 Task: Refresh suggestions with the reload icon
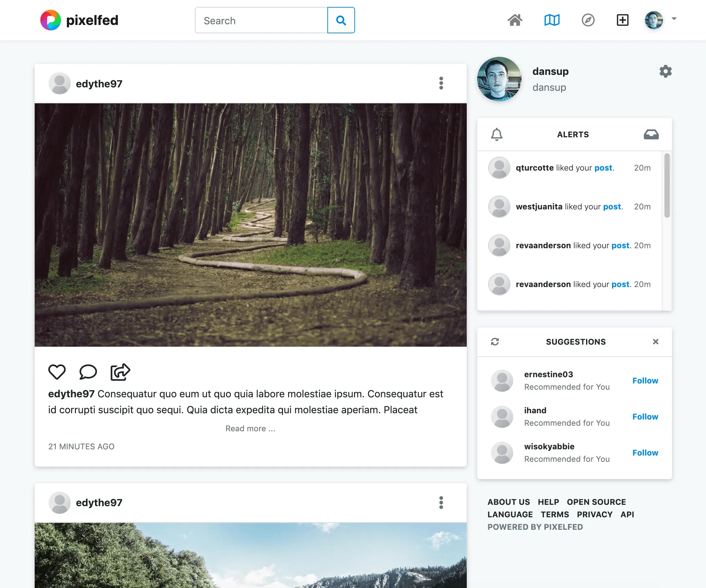pyautogui.click(x=495, y=341)
